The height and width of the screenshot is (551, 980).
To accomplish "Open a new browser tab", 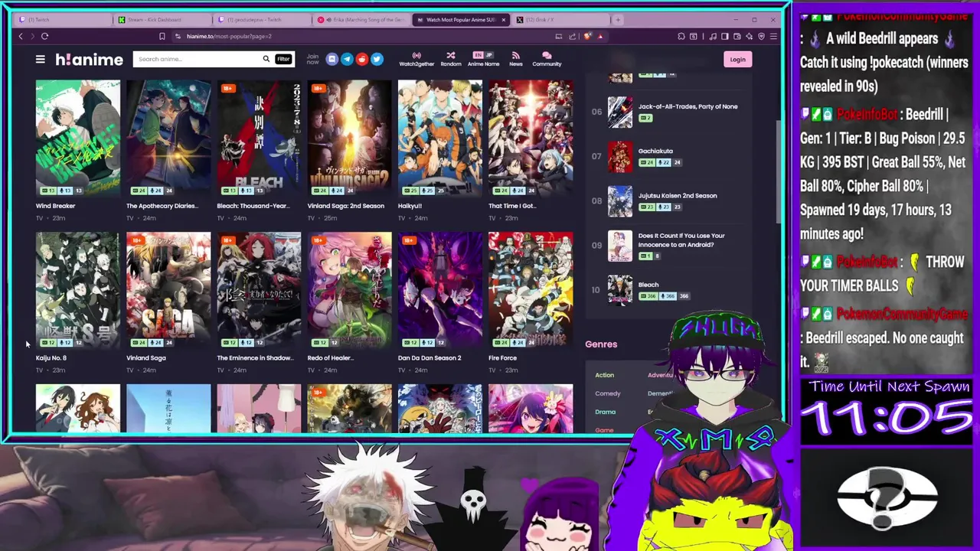I will 619,19.
